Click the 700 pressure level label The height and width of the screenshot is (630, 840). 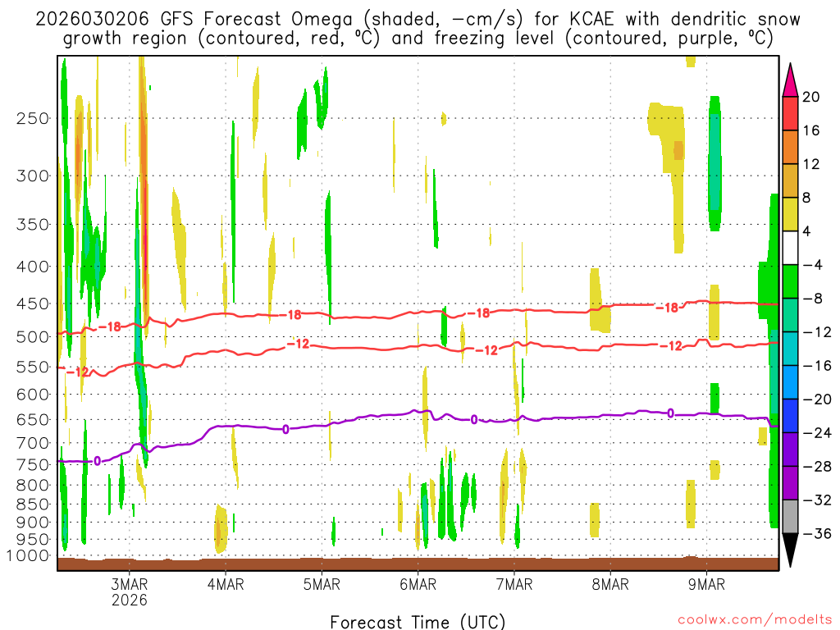(33, 443)
